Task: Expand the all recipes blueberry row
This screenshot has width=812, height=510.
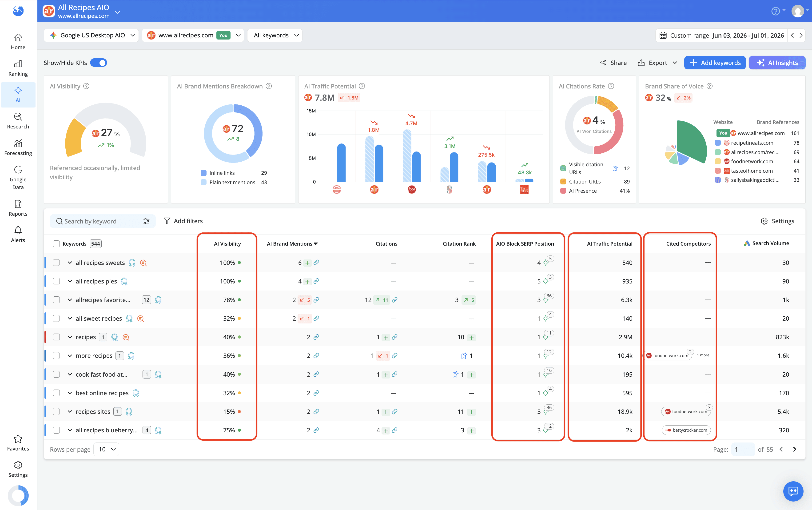Action: tap(69, 430)
